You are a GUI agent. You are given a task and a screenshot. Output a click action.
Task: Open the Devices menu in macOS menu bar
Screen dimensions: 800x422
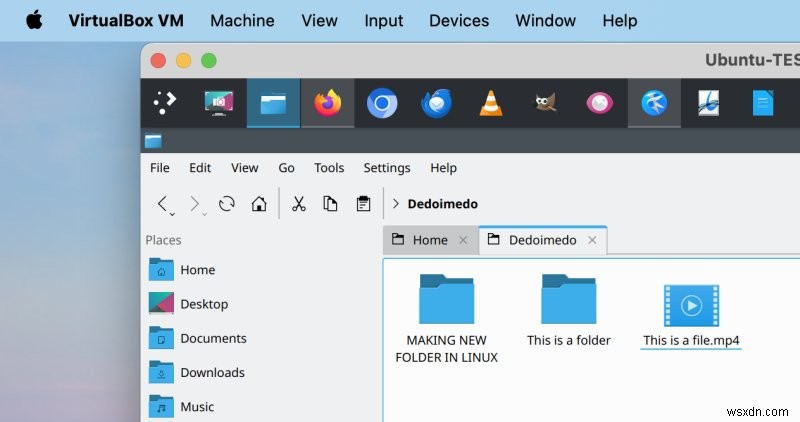tap(459, 20)
